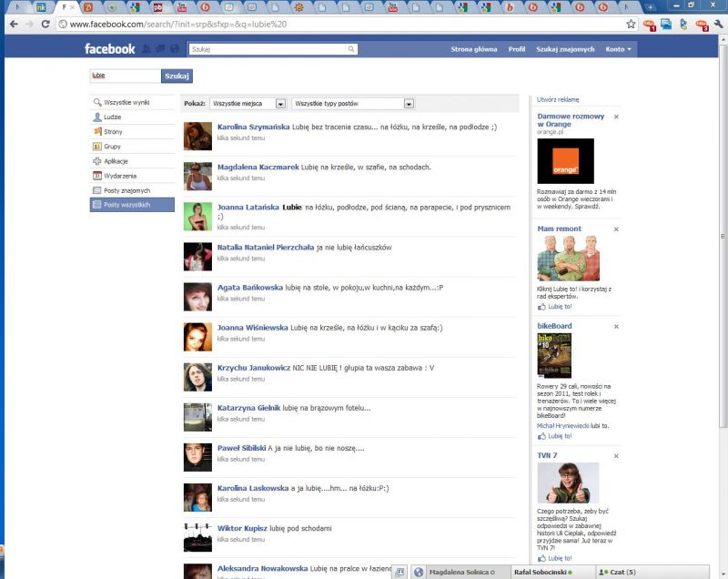Click the Utwórz reklamę link
The height and width of the screenshot is (579, 728).
click(x=558, y=99)
